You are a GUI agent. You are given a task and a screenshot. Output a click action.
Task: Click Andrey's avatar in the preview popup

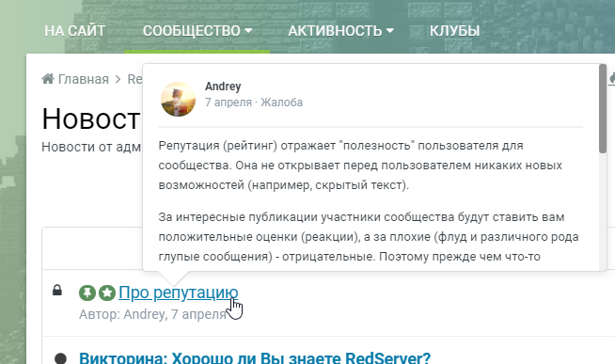(x=178, y=100)
